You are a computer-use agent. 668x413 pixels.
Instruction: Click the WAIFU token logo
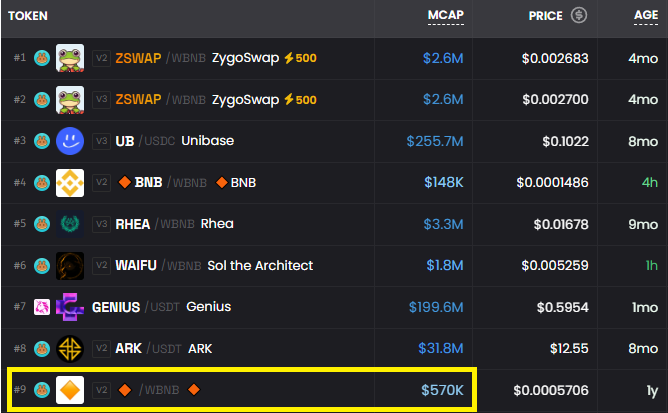tap(70, 266)
